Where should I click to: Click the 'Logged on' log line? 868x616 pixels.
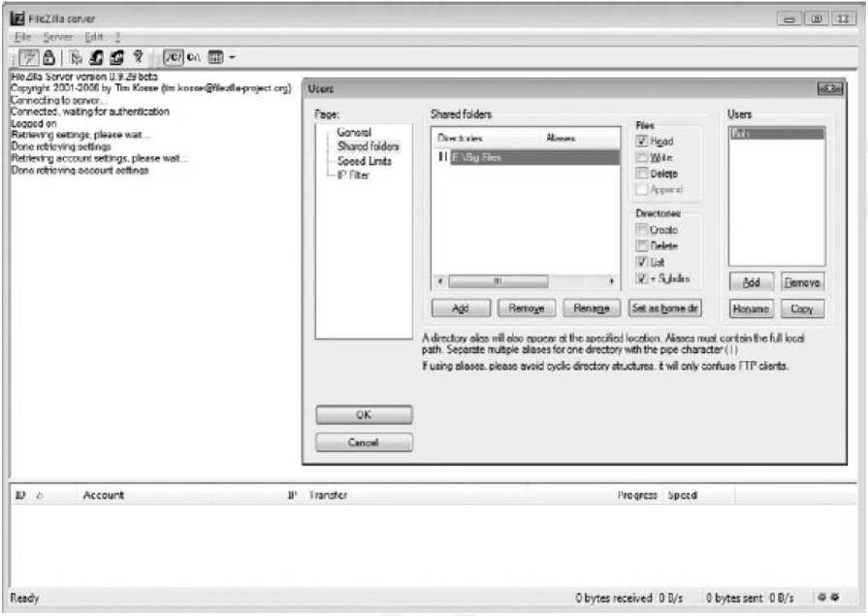pyautogui.click(x=34, y=123)
